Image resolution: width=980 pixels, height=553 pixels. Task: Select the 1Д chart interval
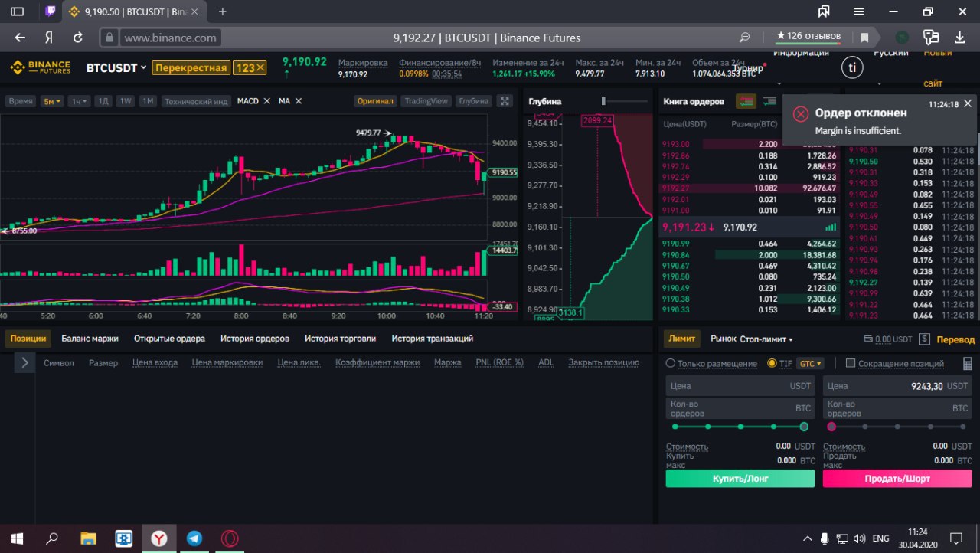(103, 101)
